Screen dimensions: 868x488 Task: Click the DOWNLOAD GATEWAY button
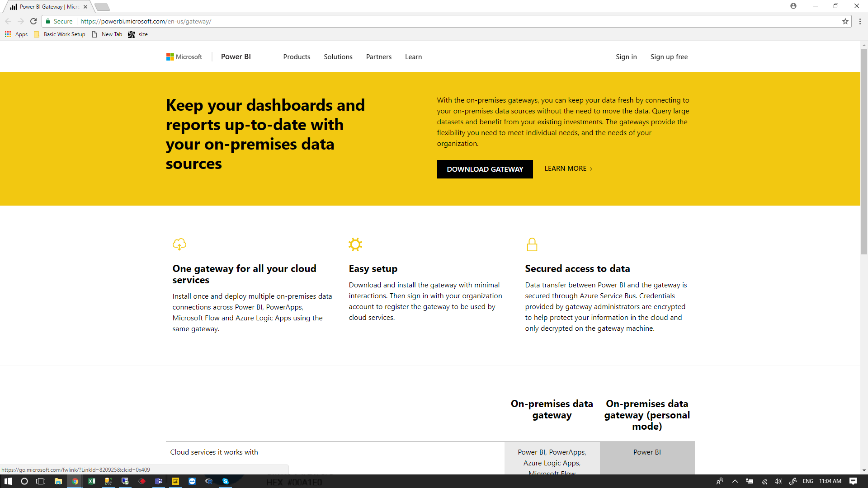[485, 169]
